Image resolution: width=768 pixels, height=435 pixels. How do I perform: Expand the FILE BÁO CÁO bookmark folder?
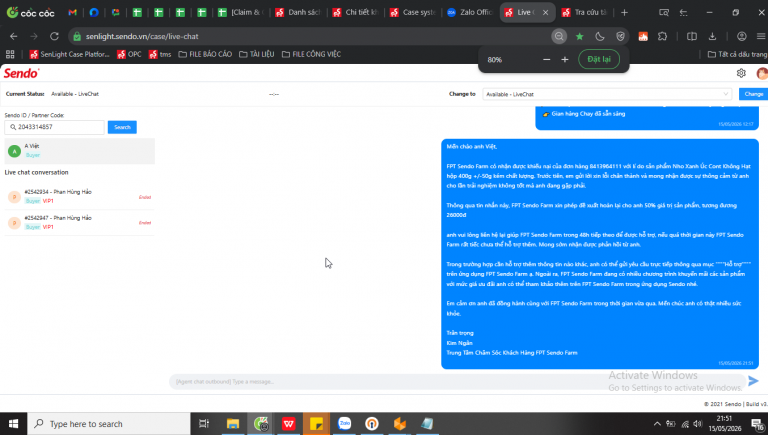click(x=205, y=54)
